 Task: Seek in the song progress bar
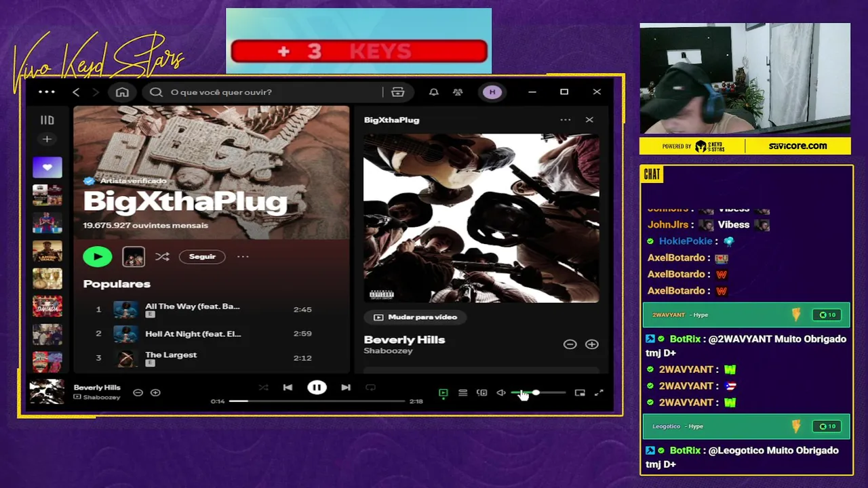(317, 401)
